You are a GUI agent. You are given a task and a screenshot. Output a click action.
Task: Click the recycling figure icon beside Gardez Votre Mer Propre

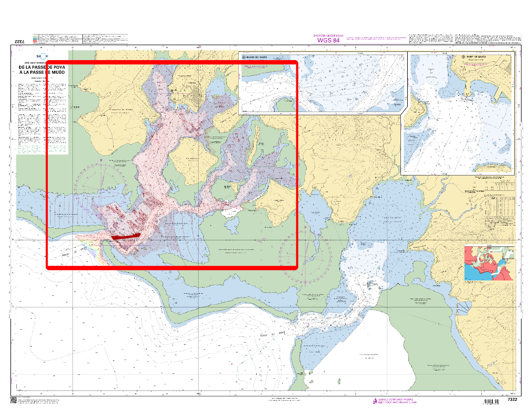click(375, 401)
